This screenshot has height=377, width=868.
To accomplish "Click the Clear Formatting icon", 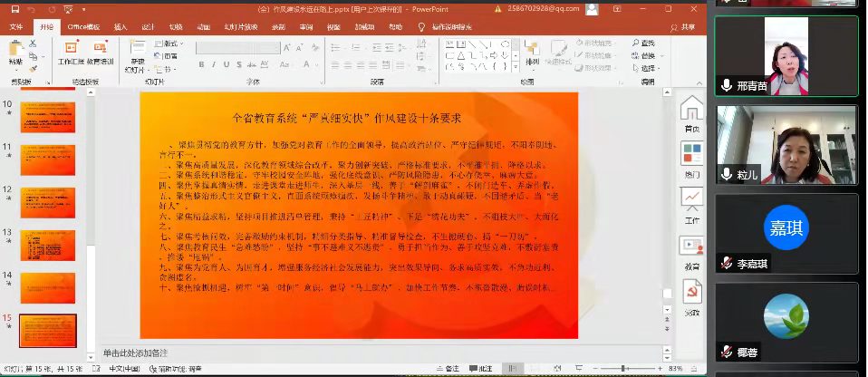I will click(315, 49).
